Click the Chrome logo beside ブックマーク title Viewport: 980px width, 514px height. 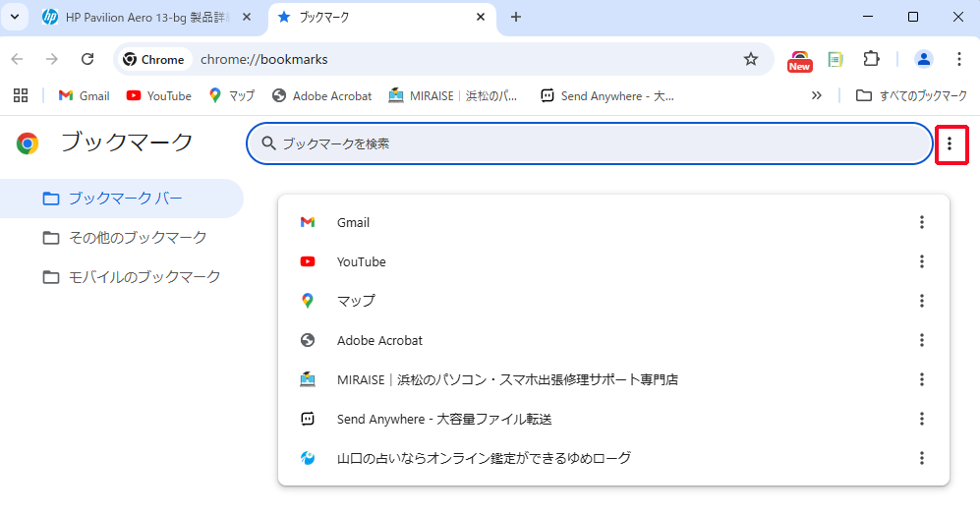[x=28, y=143]
